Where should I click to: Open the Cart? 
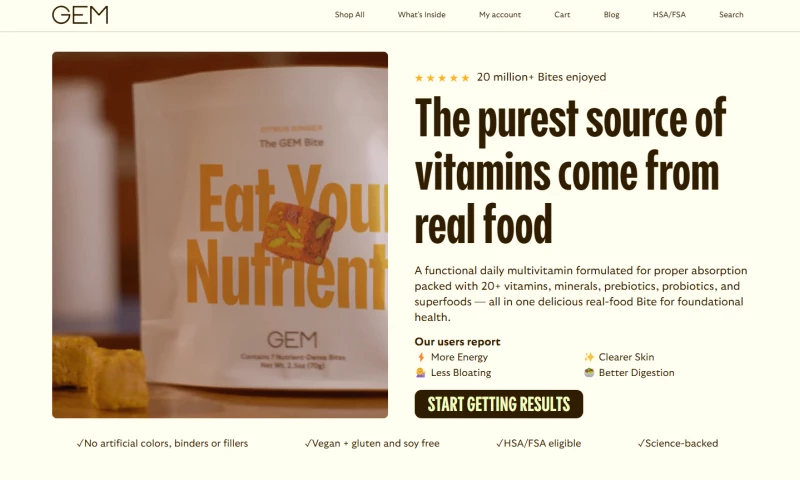coord(562,15)
